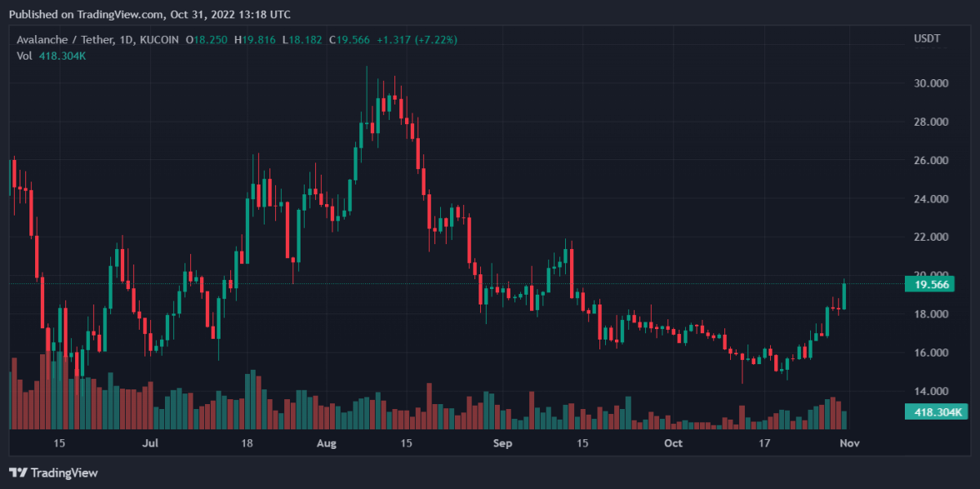Click the 418.304K volume axis label
This screenshot has width=980, height=489.
[936, 413]
